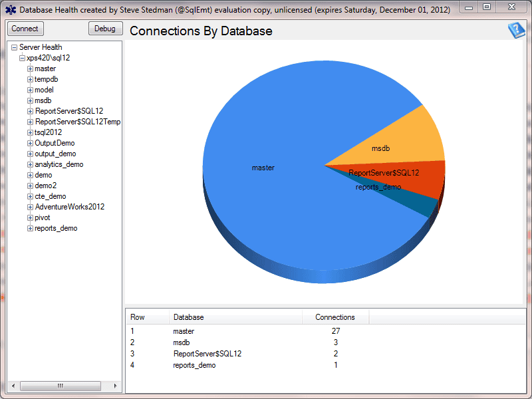Screen dimensions: 532x399
Task: Expand the ReportServer$SQL12 node
Action: tap(30, 111)
